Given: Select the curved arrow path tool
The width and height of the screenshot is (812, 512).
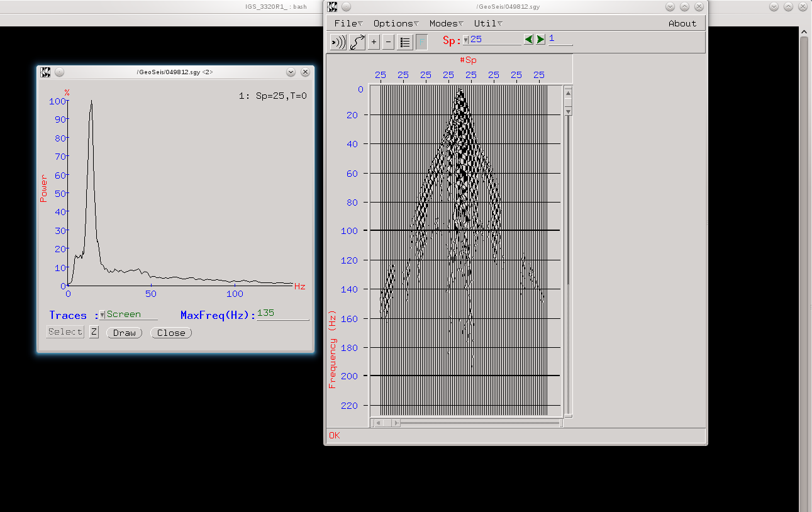Looking at the screenshot, I should (x=357, y=42).
